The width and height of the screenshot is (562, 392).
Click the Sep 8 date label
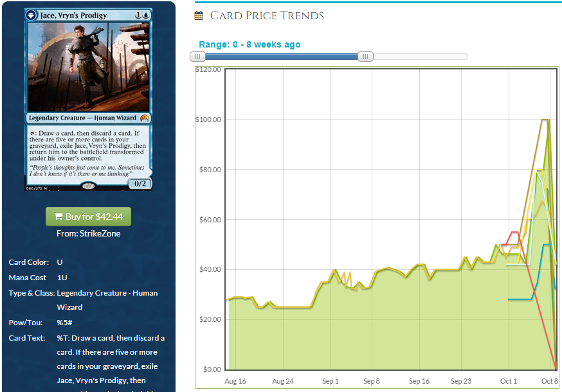[x=372, y=381]
